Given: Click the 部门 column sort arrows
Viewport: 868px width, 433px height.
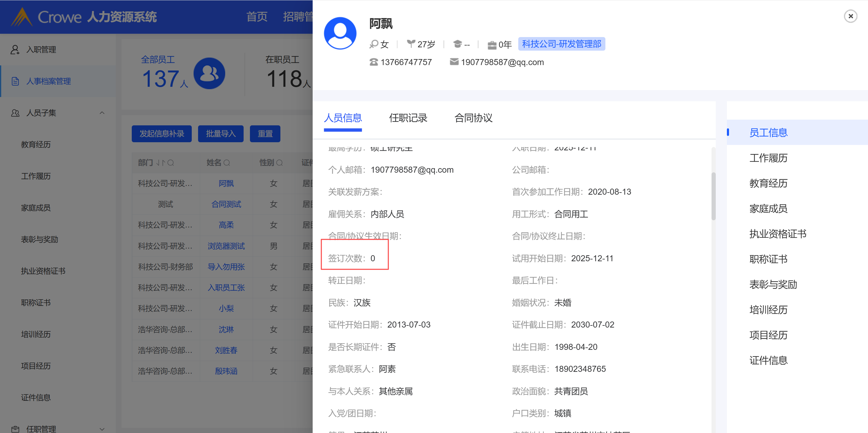Looking at the screenshot, I should click(x=160, y=163).
